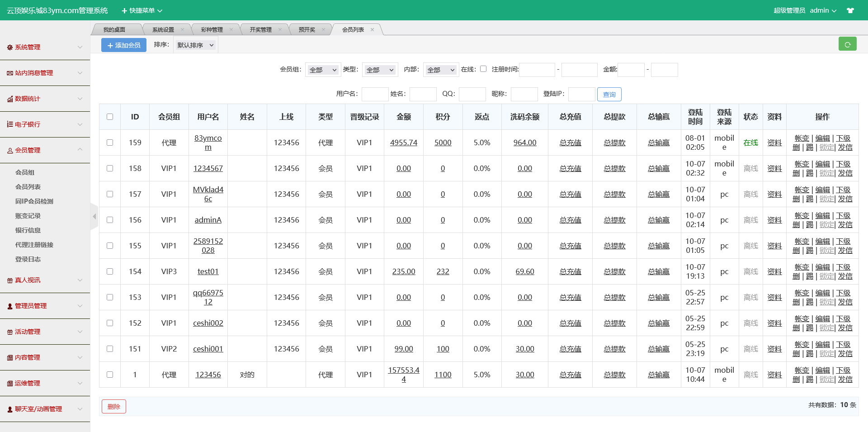Screen dimensions: 868x432
Task: Click the green refresh icon button
Action: (x=847, y=44)
